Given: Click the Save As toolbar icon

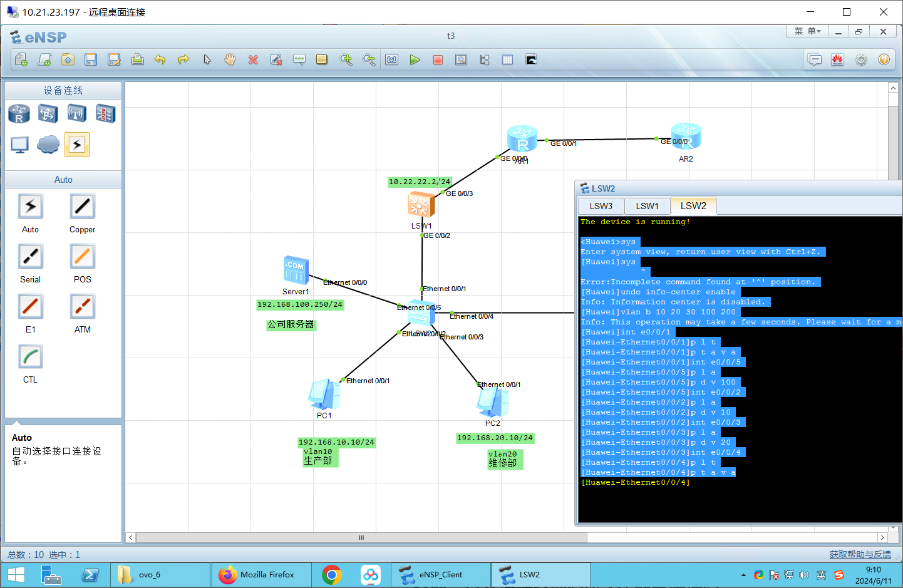Looking at the screenshot, I should pyautogui.click(x=114, y=59).
